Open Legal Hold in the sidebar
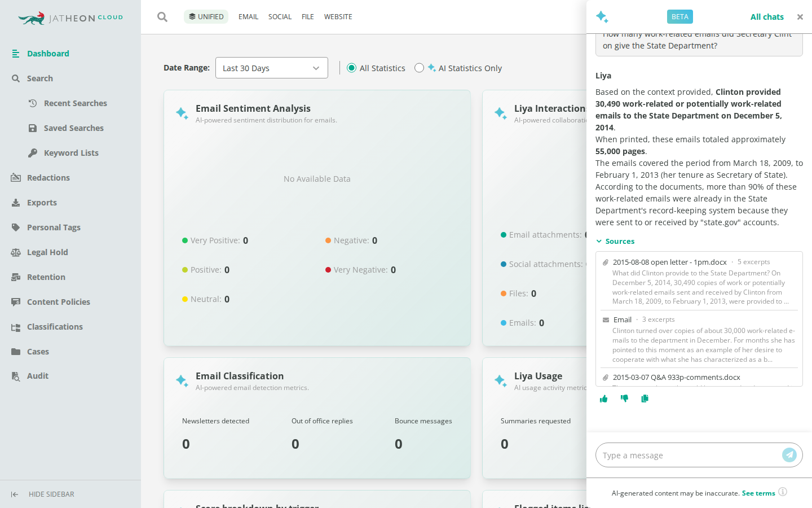Image resolution: width=812 pixels, height=508 pixels. [x=47, y=252]
